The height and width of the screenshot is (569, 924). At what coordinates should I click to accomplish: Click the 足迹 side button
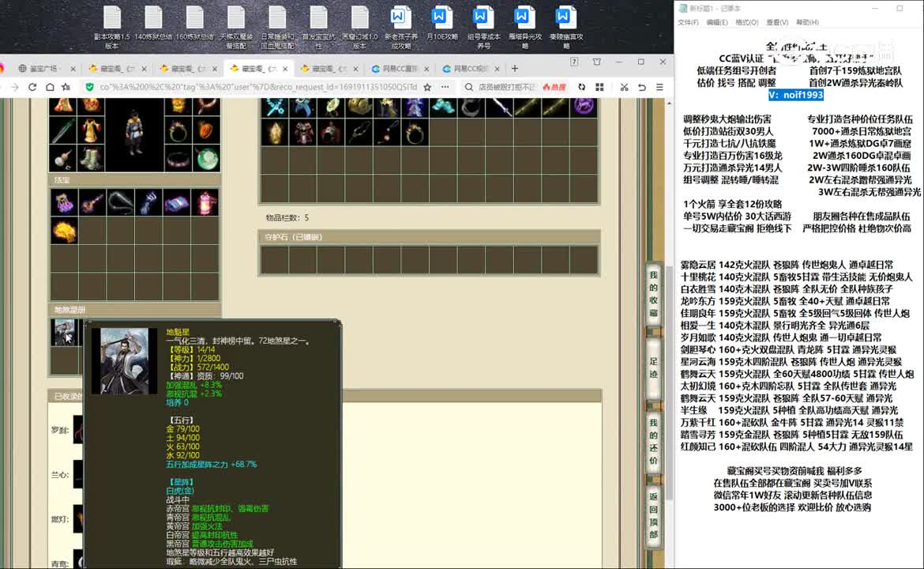pyautogui.click(x=654, y=367)
